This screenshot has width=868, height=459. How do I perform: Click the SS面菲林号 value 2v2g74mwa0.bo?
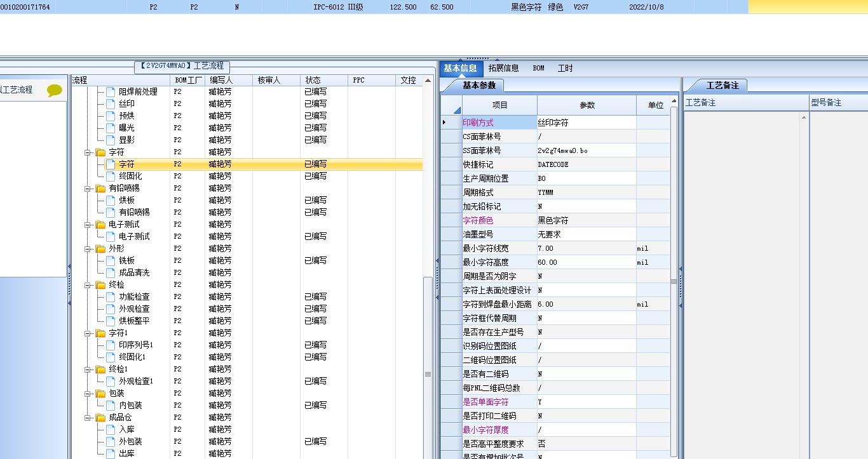click(587, 150)
